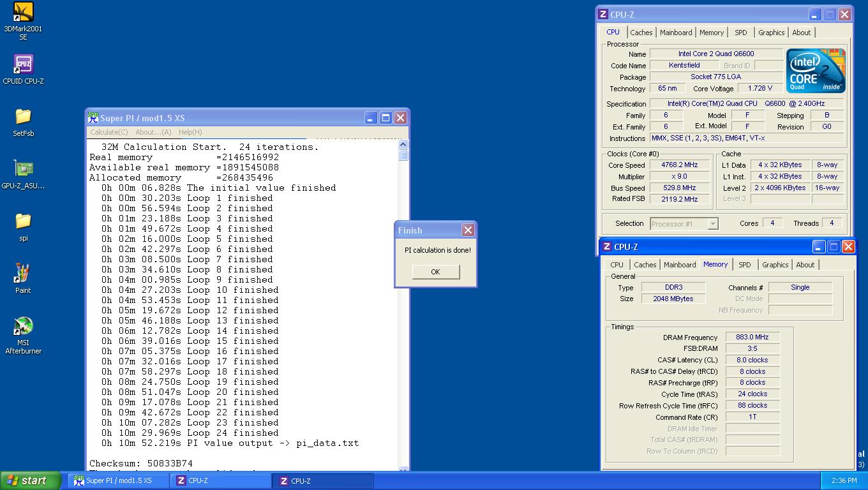Image resolution: width=868 pixels, height=490 pixels.
Task: Click Super PI scrollbar up arrow
Action: [403, 145]
